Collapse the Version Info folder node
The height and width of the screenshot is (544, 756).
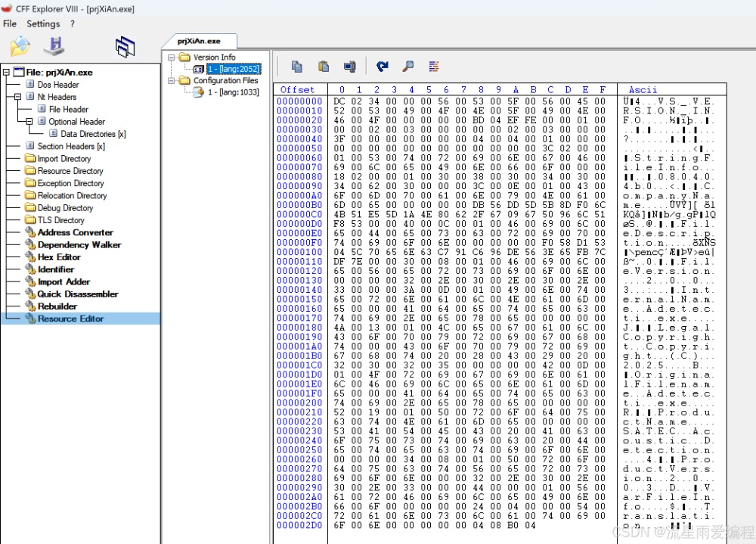pyautogui.click(x=172, y=58)
